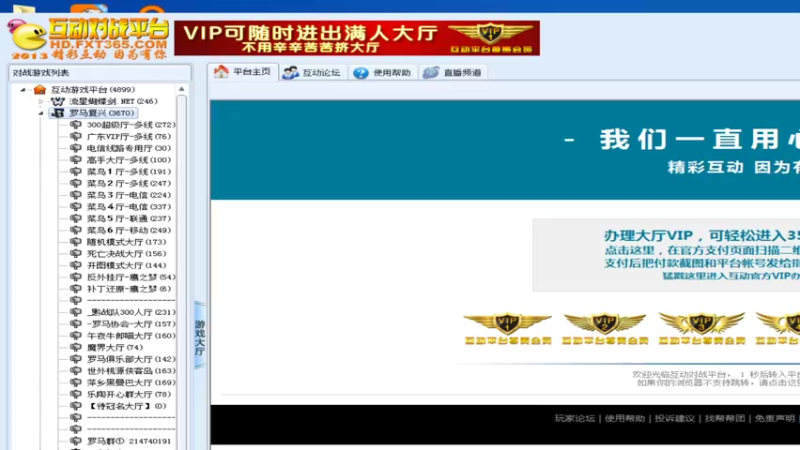The width and height of the screenshot is (800, 450).
Task: Click the orange house icon of 互动游戏平台
Action: [40, 90]
